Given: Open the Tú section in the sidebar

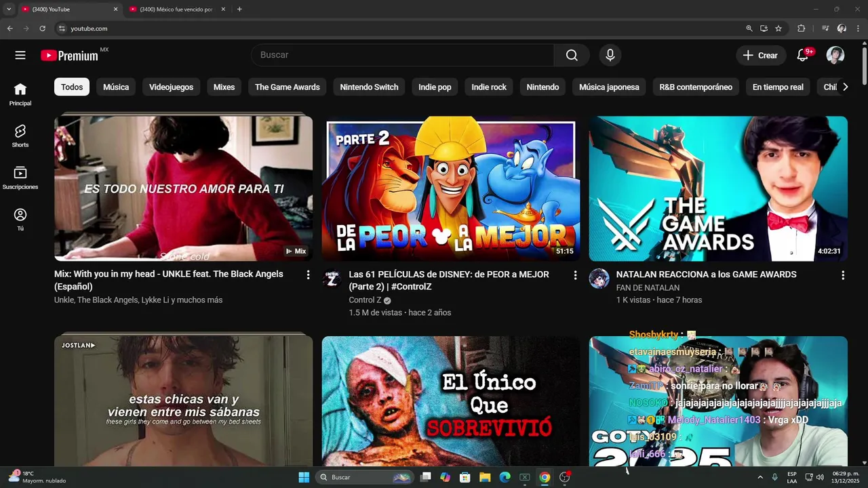Looking at the screenshot, I should point(20,220).
